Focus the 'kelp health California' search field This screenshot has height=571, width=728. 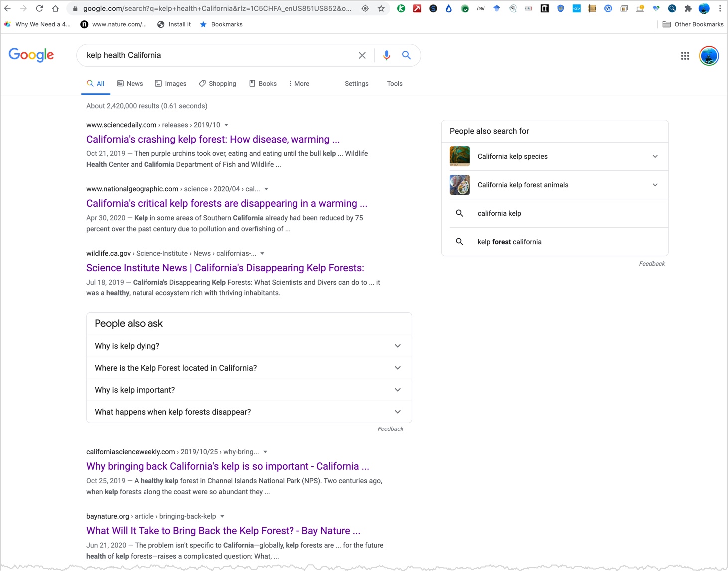click(218, 55)
